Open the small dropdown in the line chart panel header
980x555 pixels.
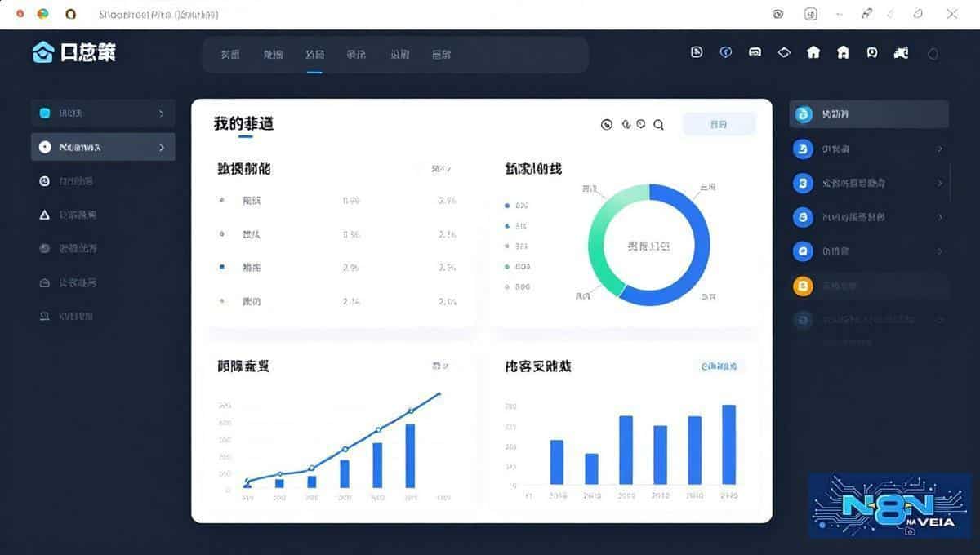click(x=440, y=366)
